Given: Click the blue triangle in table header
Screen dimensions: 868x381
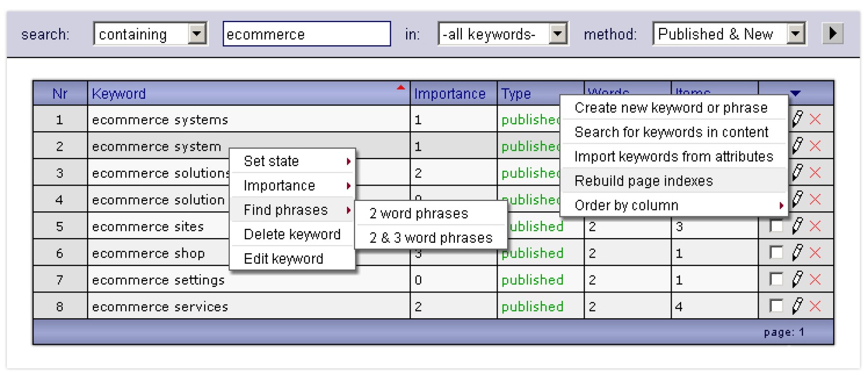Looking at the screenshot, I should [795, 93].
